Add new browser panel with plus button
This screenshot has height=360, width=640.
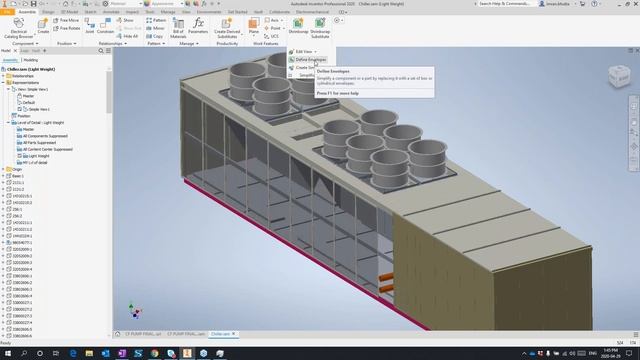44,51
